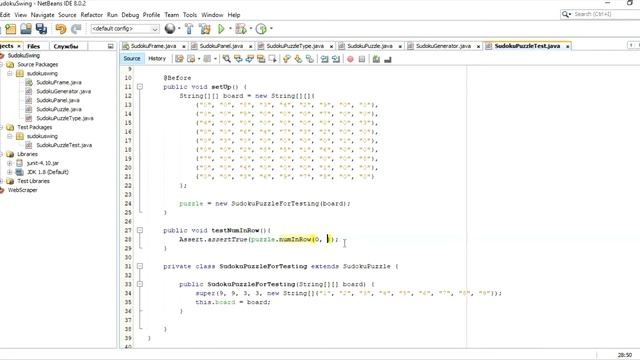Click the browser globe icon in the toolbar
Image resolution: width=640 pixels, height=360 pixels.
[x=170, y=29]
